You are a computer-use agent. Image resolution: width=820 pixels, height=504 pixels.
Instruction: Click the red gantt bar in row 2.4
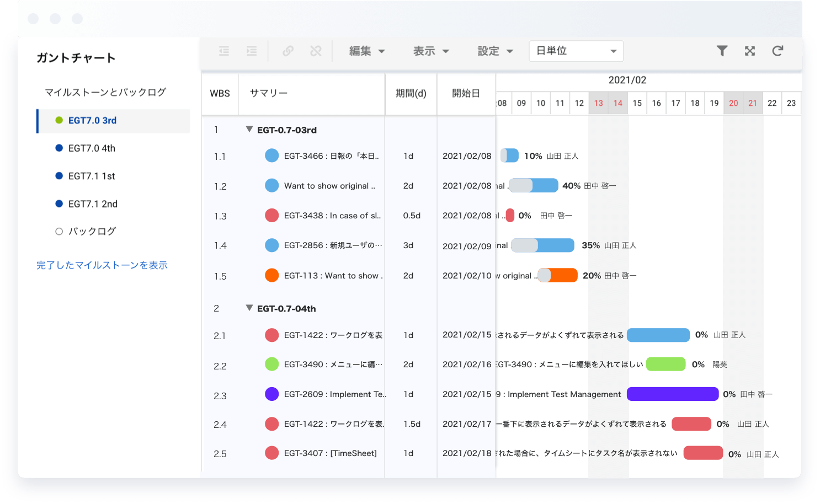[x=691, y=423]
